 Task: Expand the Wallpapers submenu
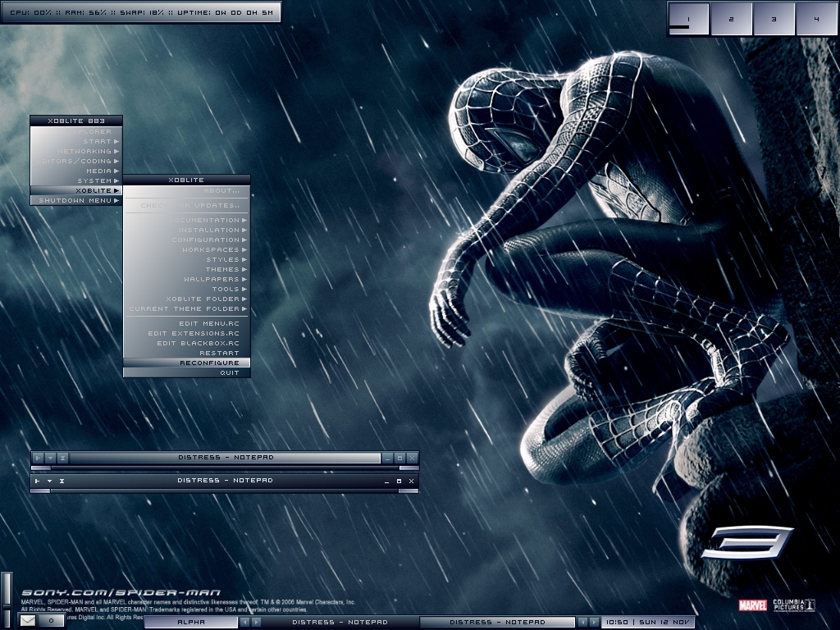pos(186,279)
